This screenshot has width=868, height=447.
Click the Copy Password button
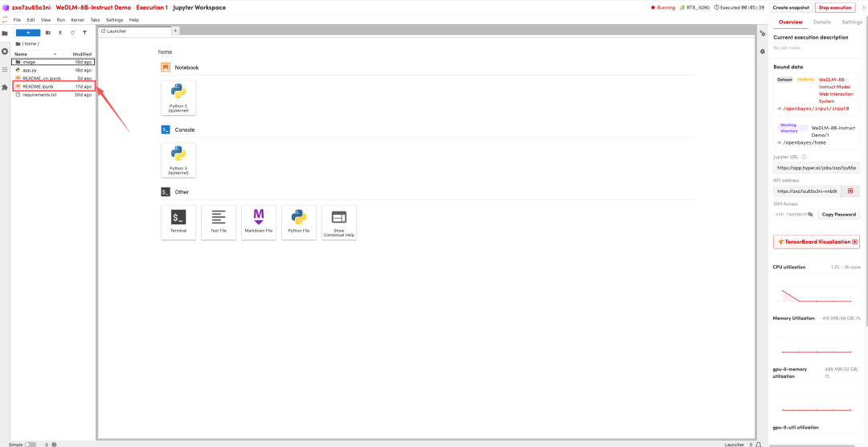click(x=838, y=215)
